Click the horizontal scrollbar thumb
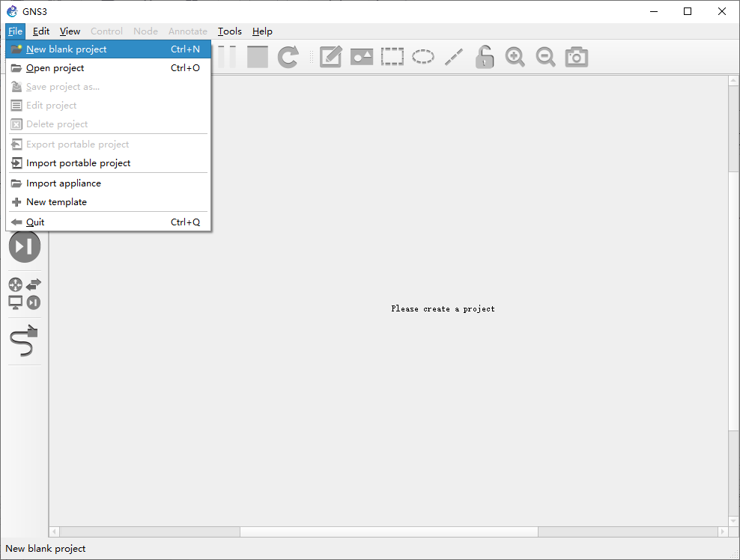Screen dimensions: 740x560 click(x=389, y=532)
